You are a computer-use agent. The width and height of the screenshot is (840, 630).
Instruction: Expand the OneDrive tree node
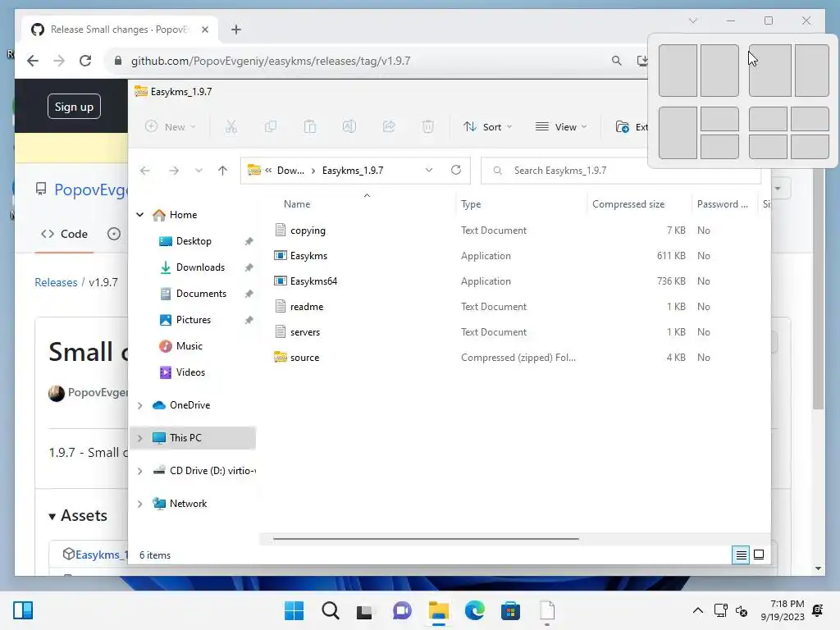[x=139, y=405]
